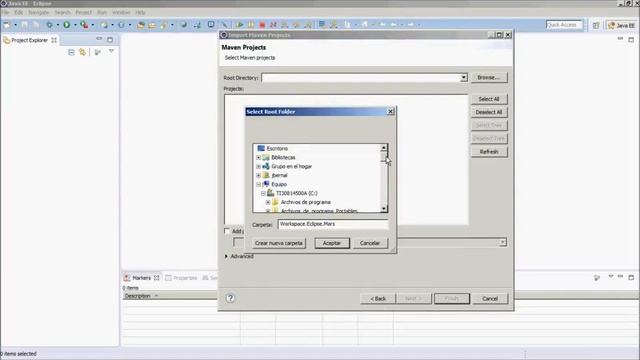This screenshot has width=640, height=360.
Task: Click the Aceptar button
Action: (x=332, y=243)
